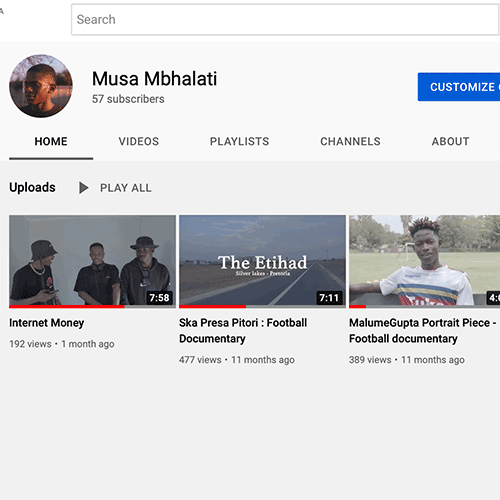500x500 pixels.
Task: Click the Uploads section heading
Action: point(32,187)
